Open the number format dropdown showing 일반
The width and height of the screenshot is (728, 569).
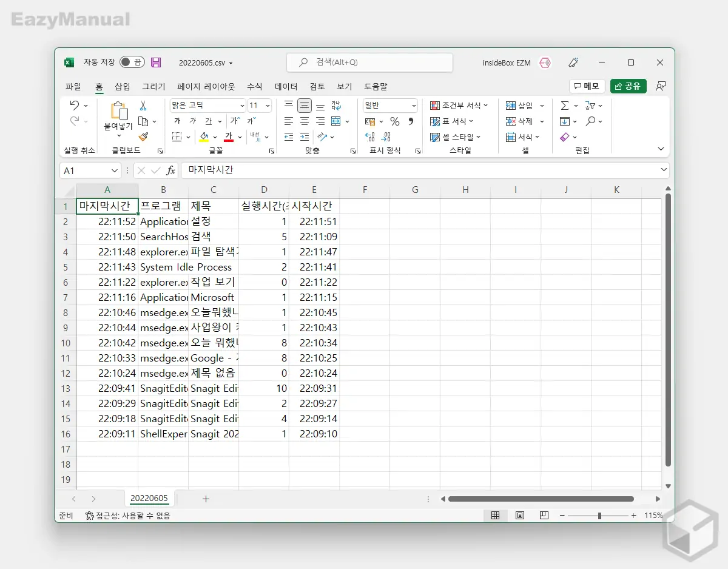(x=414, y=106)
